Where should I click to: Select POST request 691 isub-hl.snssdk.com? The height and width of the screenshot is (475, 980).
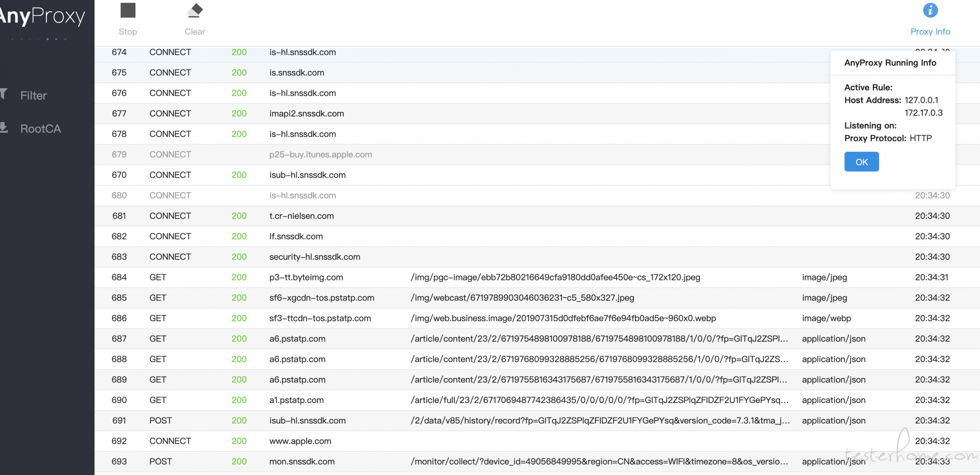[537, 420]
